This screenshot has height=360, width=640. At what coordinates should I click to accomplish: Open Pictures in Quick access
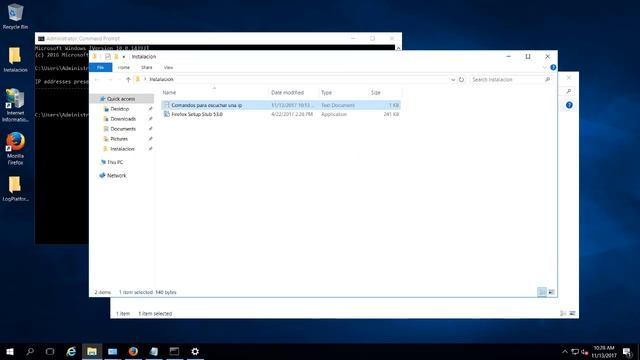tap(119, 139)
